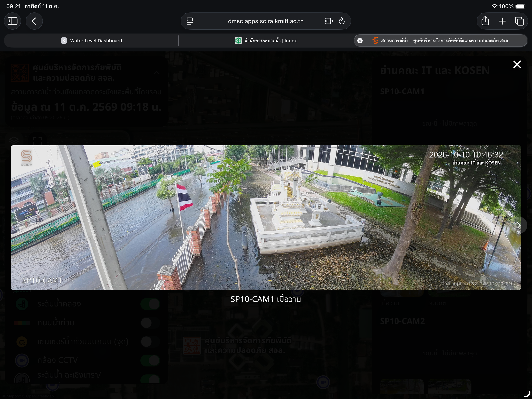Click the canal water level legend icon
Image resolution: width=532 pixels, height=399 pixels.
22,304
